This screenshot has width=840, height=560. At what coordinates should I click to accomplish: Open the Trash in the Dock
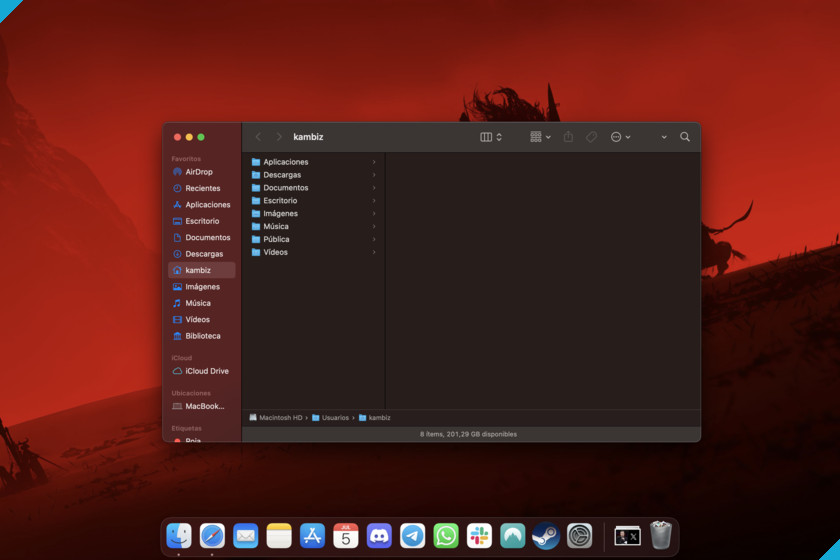coord(661,535)
